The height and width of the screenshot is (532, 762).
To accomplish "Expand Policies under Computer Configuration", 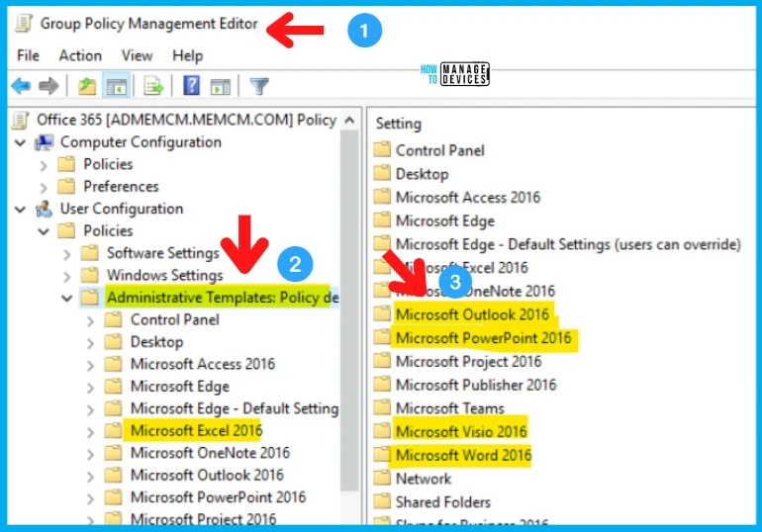I will pos(44,165).
